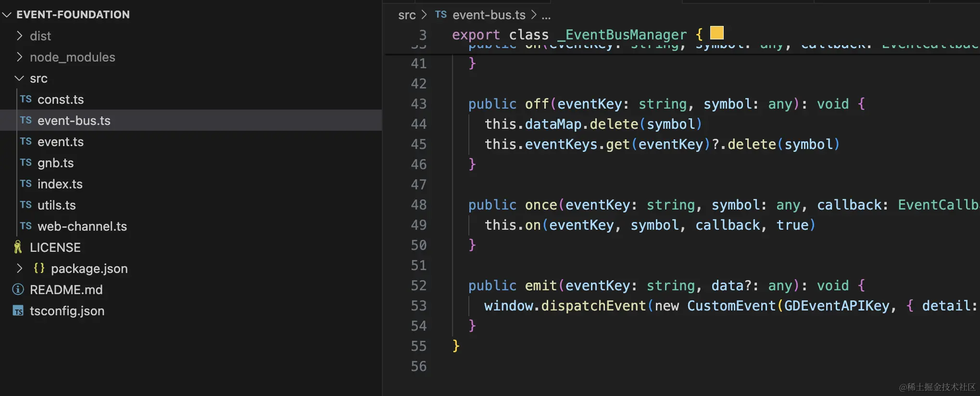This screenshot has height=396, width=980.
Task: Click CustomEvent on line 53
Action: pyautogui.click(x=731, y=306)
